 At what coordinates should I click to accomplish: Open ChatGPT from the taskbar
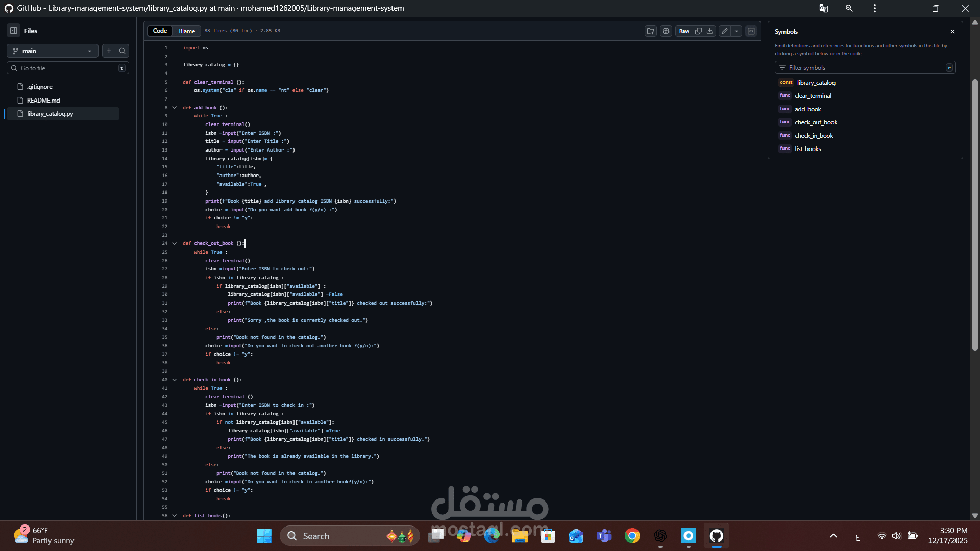click(660, 536)
